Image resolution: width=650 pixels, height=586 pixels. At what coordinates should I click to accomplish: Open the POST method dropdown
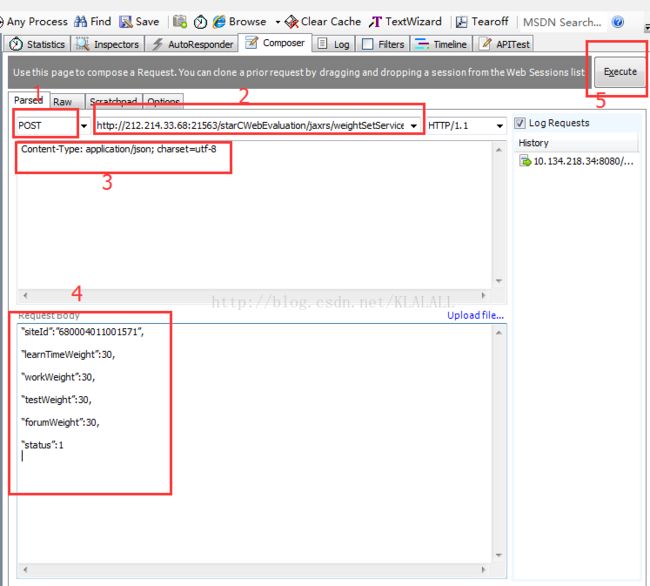coord(69,126)
